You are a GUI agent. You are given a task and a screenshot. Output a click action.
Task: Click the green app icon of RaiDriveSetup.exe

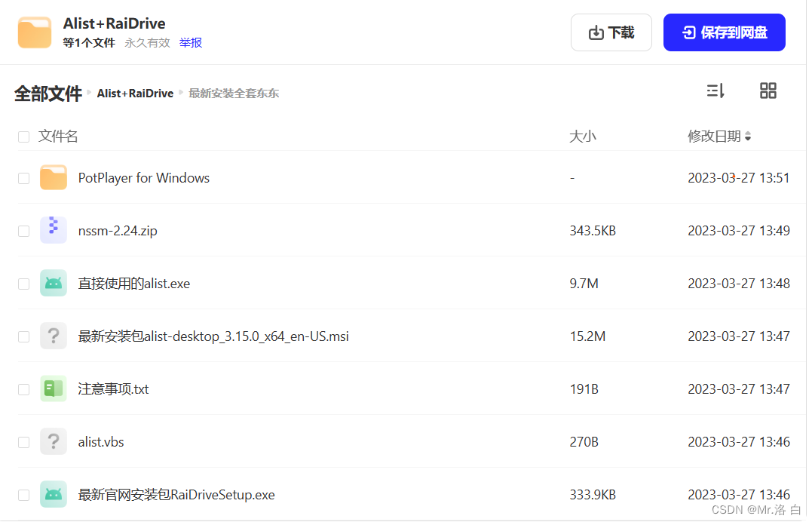pyautogui.click(x=52, y=494)
